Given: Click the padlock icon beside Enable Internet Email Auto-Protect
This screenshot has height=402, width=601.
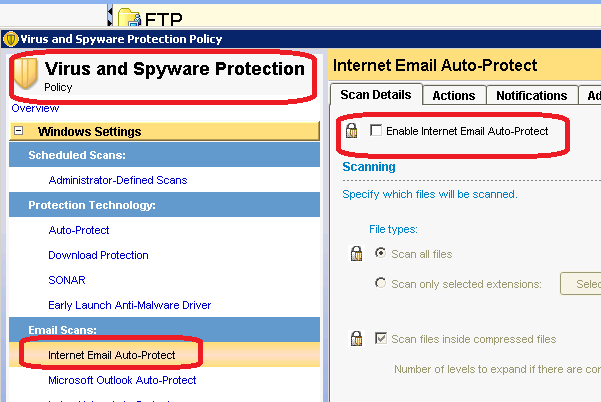Looking at the screenshot, I should (x=351, y=131).
